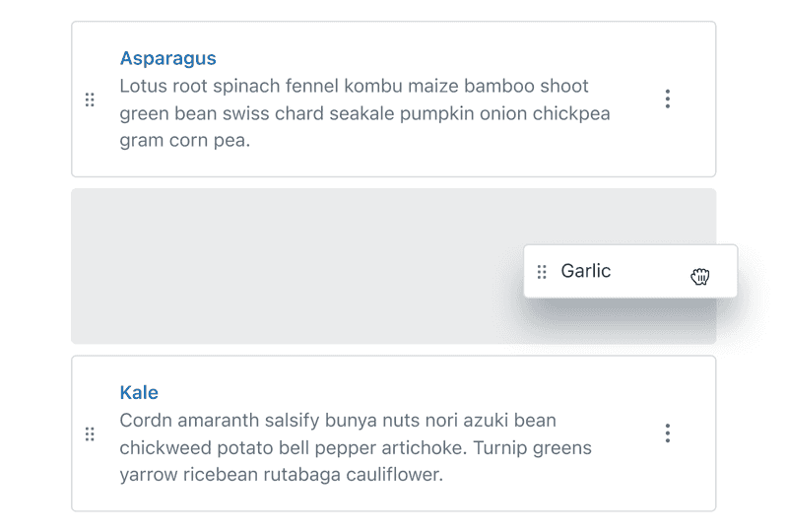Open the Kale title link
This screenshot has width=788, height=532.
[139, 392]
